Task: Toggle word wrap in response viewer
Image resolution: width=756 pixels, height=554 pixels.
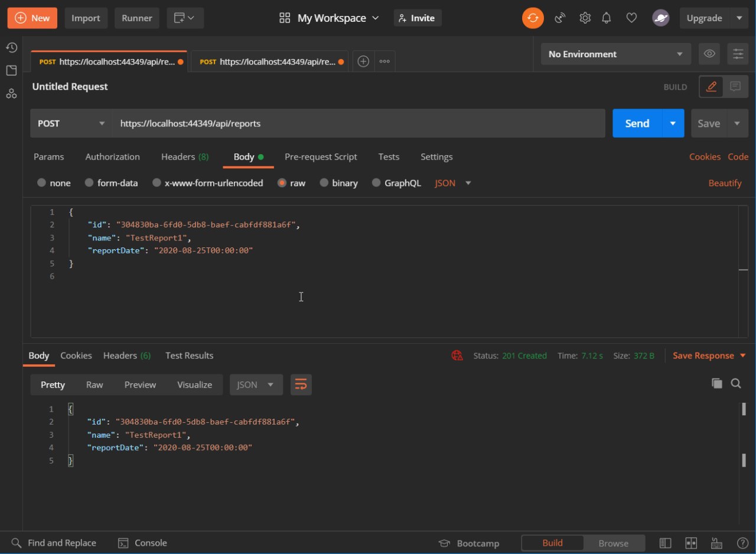Action: (x=301, y=384)
